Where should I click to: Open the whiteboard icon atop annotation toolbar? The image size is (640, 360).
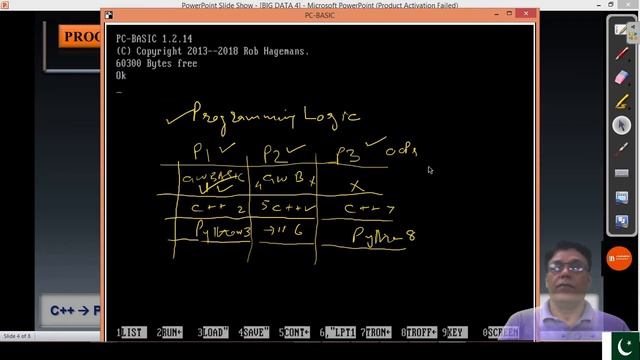620,30
